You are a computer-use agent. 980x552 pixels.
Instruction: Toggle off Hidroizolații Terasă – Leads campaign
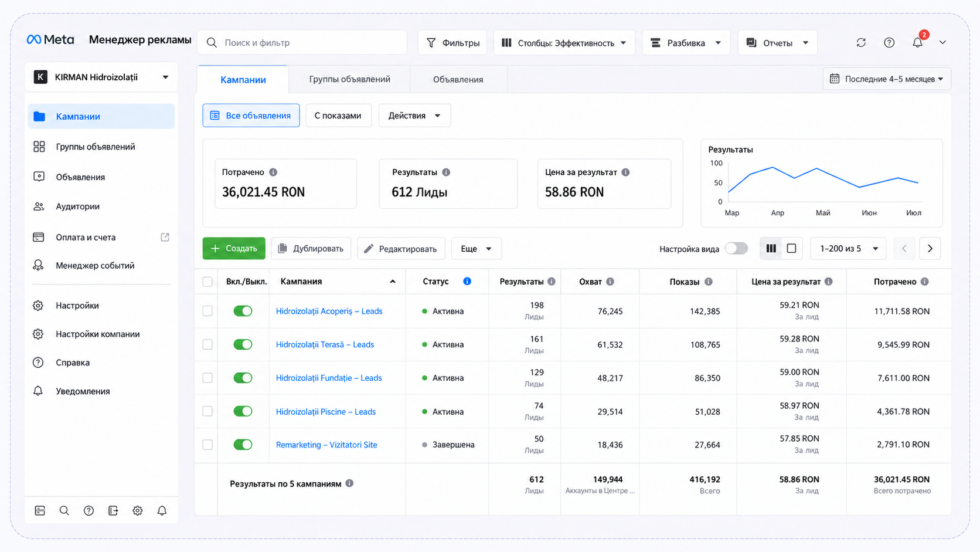(243, 344)
